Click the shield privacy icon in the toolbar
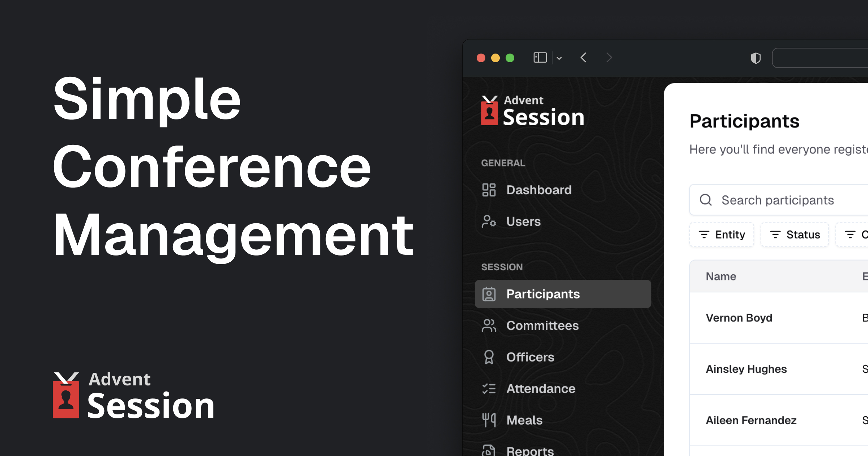This screenshot has width=868, height=456. pyautogui.click(x=756, y=58)
